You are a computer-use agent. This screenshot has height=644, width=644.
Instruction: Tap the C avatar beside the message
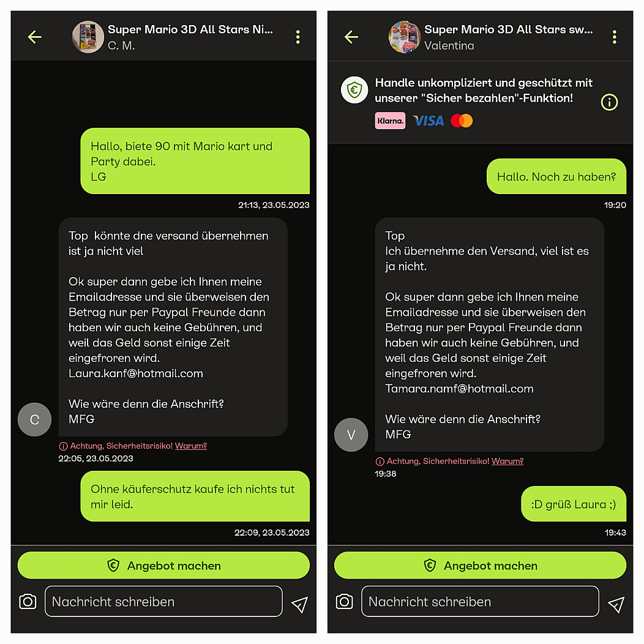pyautogui.click(x=34, y=419)
